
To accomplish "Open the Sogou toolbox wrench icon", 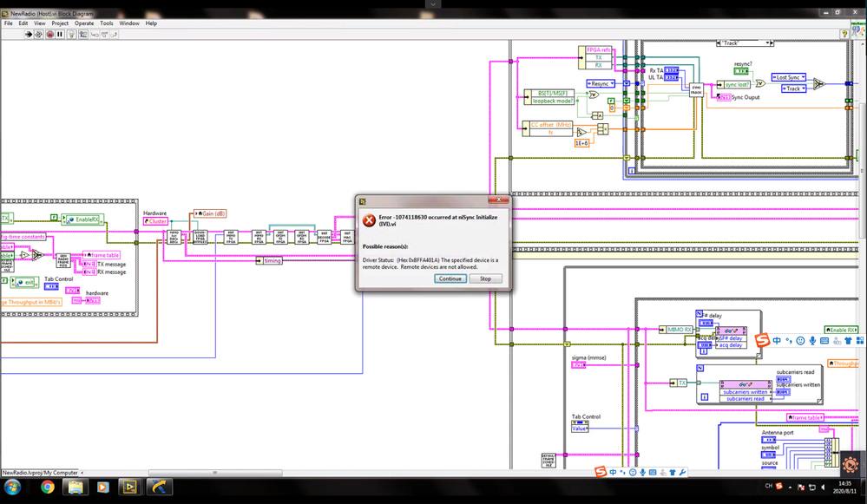I will 682,472.
